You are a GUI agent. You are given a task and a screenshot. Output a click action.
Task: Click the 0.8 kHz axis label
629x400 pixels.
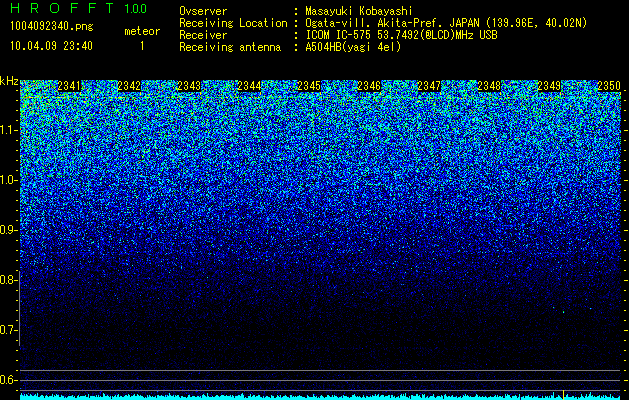(x=8, y=280)
